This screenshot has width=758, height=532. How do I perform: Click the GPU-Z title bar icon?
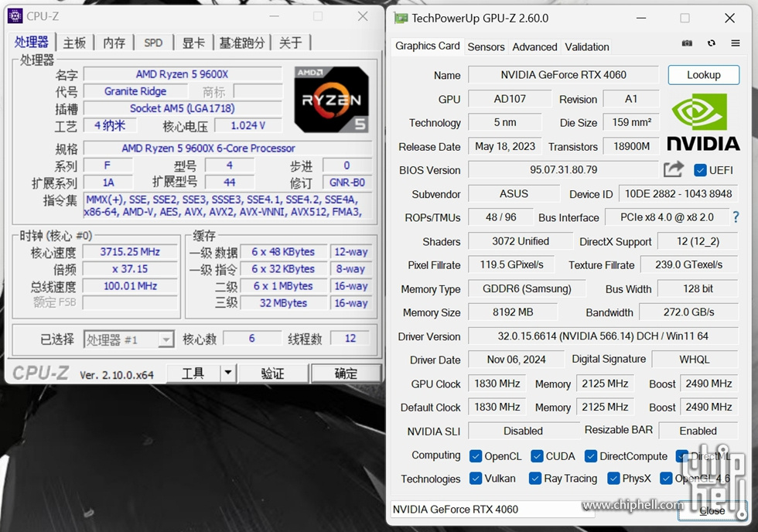401,19
